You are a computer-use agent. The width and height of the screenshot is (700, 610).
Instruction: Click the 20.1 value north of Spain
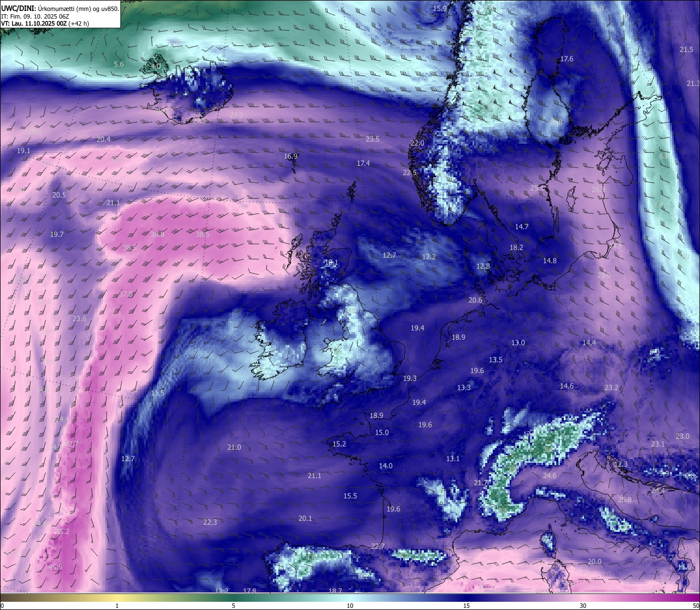tap(305, 518)
